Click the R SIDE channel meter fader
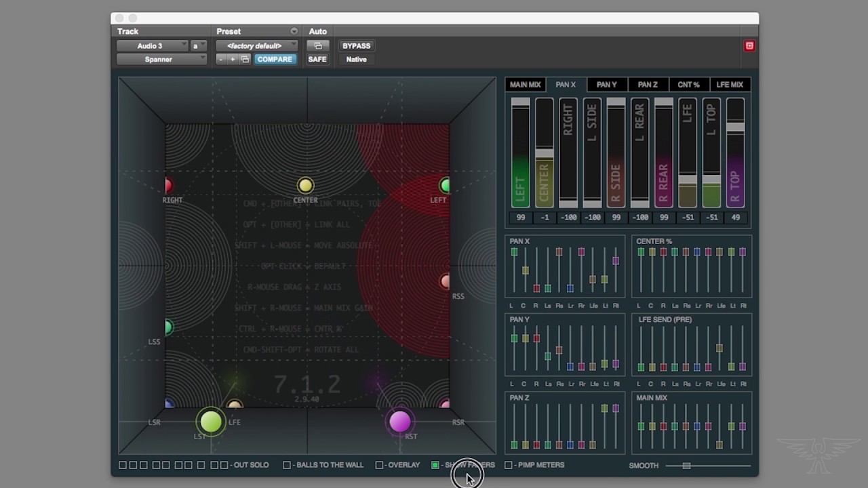868x488 pixels. (x=616, y=102)
